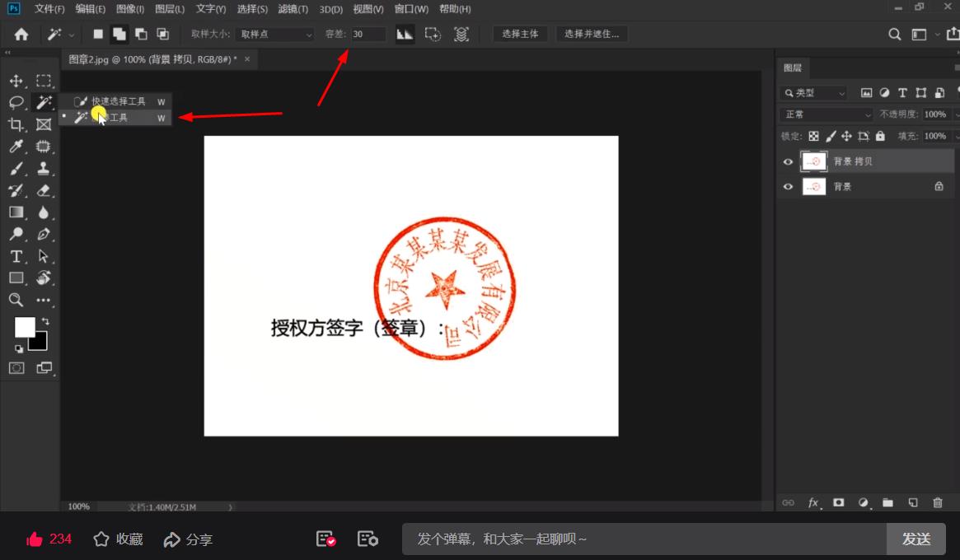Open the Create new layer icon

[912, 502]
